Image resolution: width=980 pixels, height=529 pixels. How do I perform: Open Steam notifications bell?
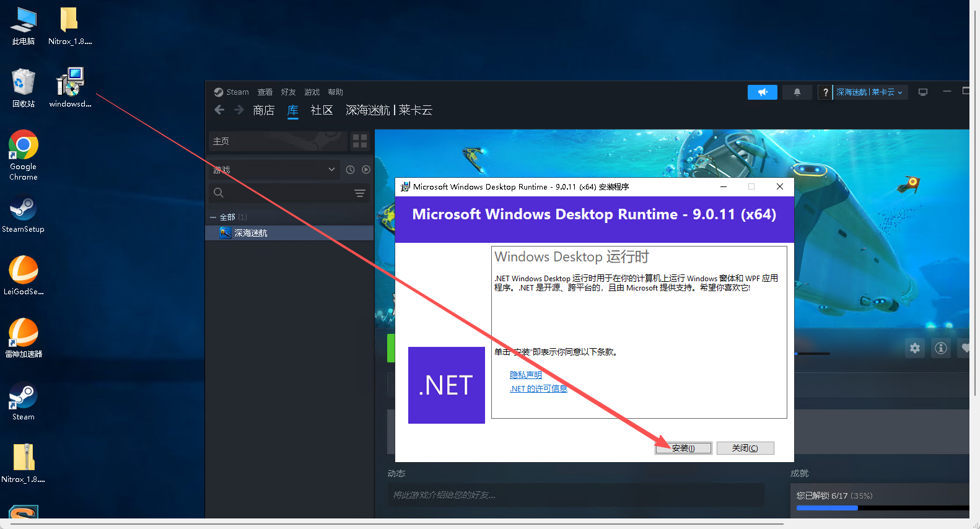[x=797, y=92]
